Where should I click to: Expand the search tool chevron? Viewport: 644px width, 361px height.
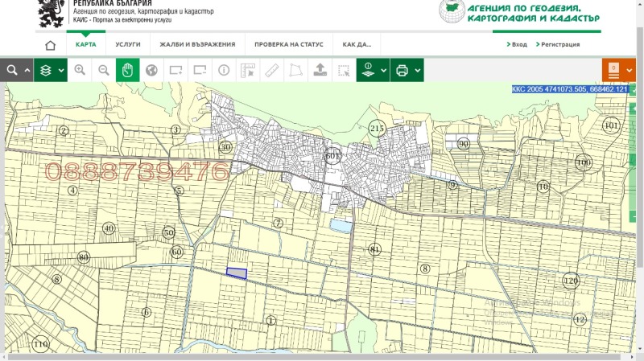coord(27,70)
